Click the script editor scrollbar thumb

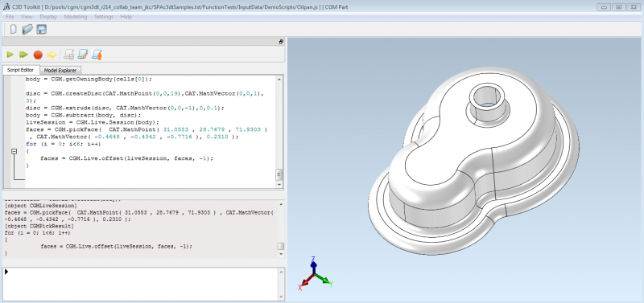click(x=279, y=174)
